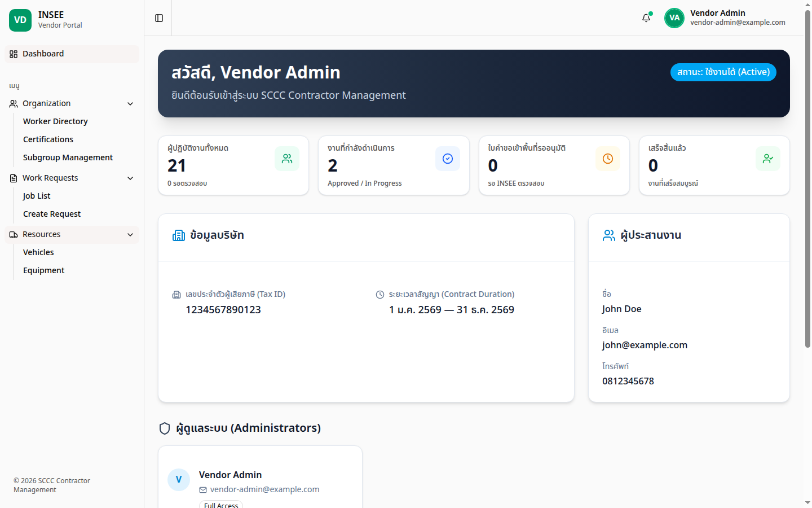812x508 pixels.
Task: Click the Dashboard grid icon
Action: tap(14, 54)
